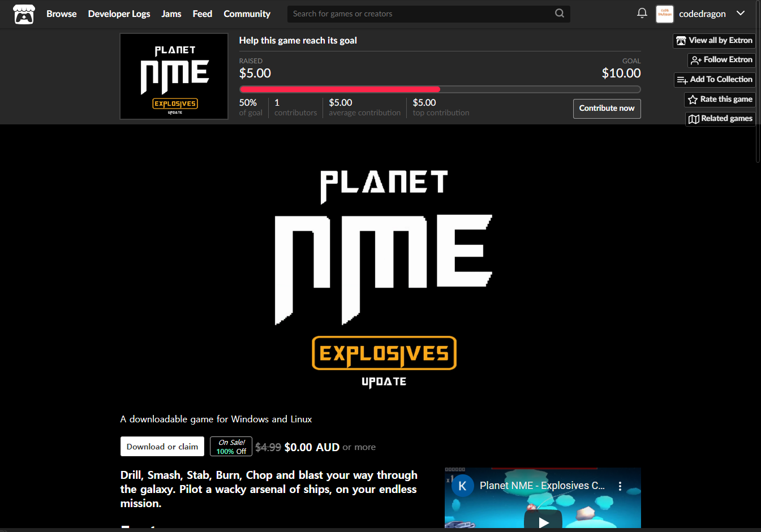
Task: Open the itch.io home logo
Action: pos(24,14)
